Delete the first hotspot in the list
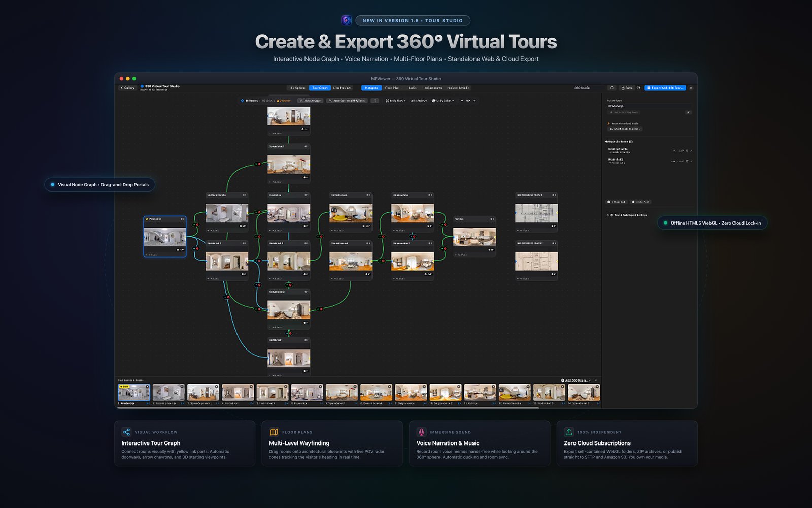 687,151
